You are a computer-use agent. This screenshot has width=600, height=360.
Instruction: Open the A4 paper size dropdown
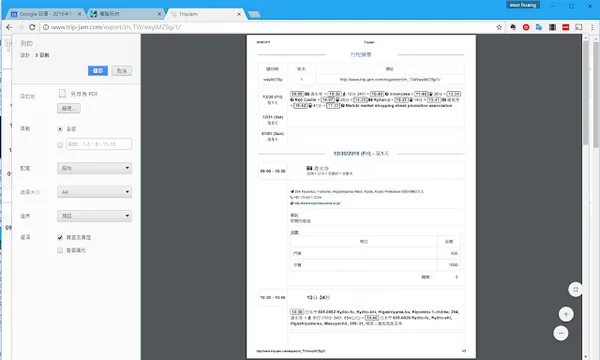tap(95, 192)
